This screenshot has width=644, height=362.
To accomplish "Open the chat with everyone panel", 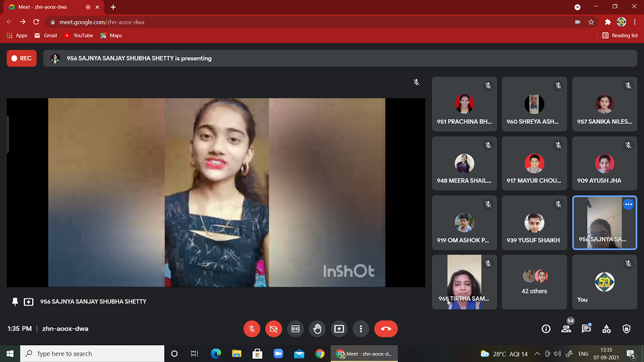I will tap(586, 329).
